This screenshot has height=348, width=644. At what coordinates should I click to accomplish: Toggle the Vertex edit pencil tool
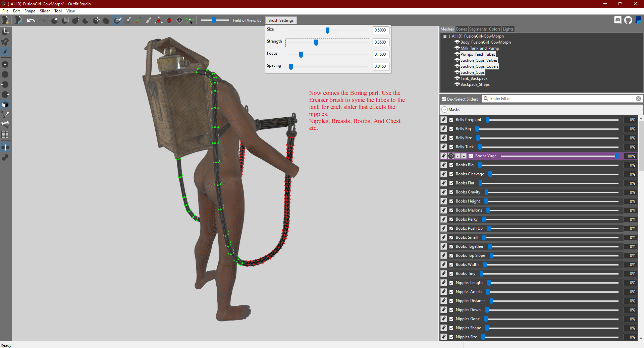[x=5, y=52]
